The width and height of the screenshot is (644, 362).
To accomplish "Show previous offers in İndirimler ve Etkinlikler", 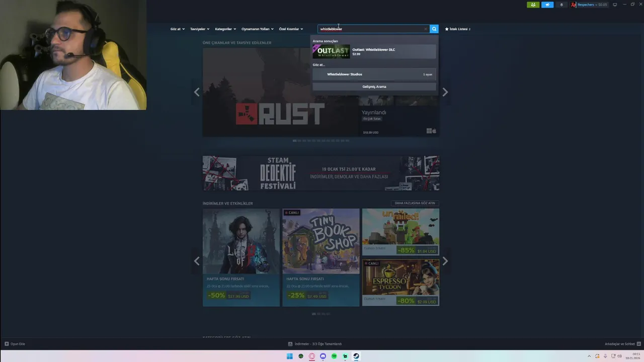I will point(197,261).
